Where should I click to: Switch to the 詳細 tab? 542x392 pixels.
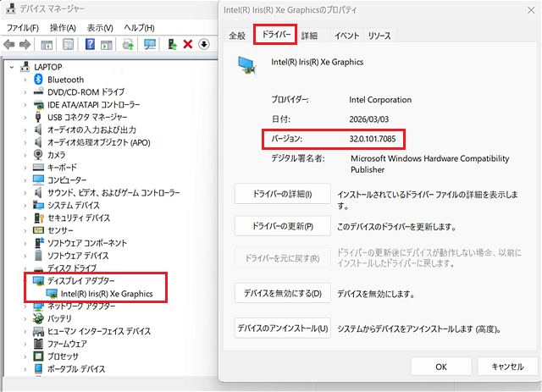pyautogui.click(x=309, y=36)
